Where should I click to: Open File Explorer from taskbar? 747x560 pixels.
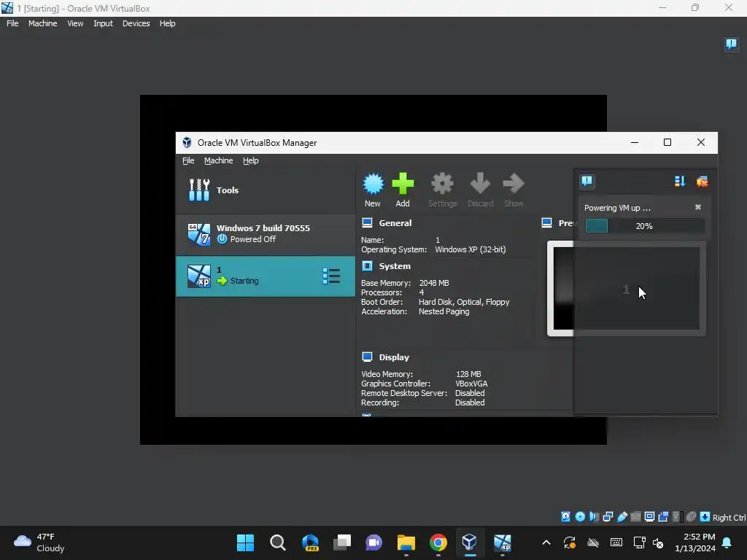point(406,542)
